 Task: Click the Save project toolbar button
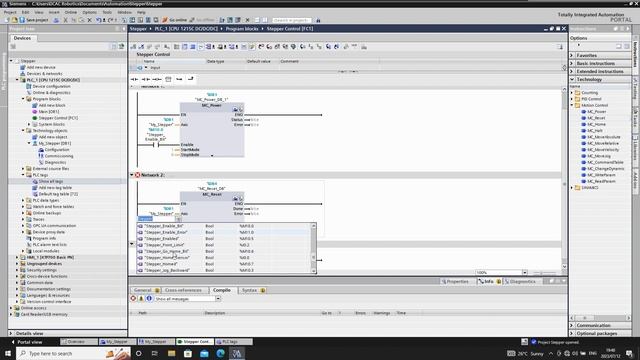click(34, 20)
